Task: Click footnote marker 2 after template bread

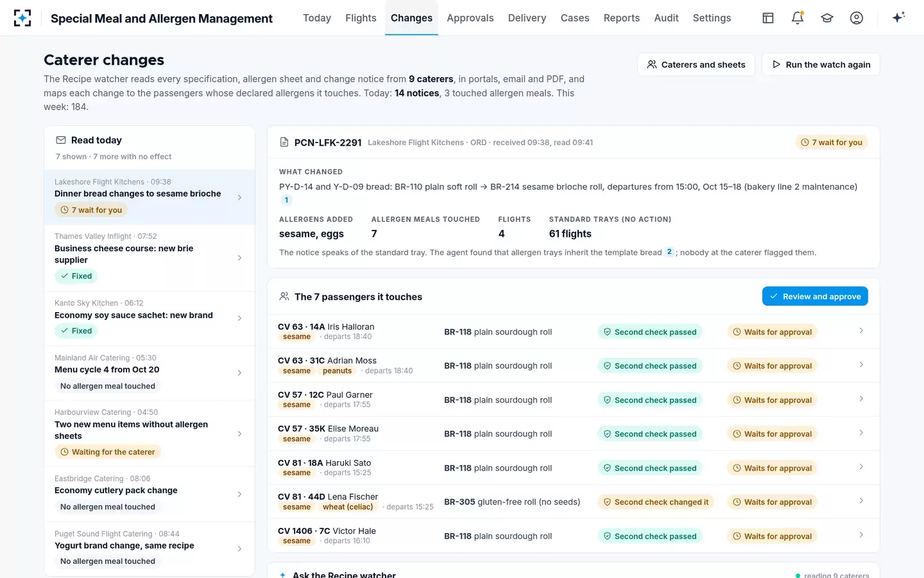Action: (x=669, y=252)
